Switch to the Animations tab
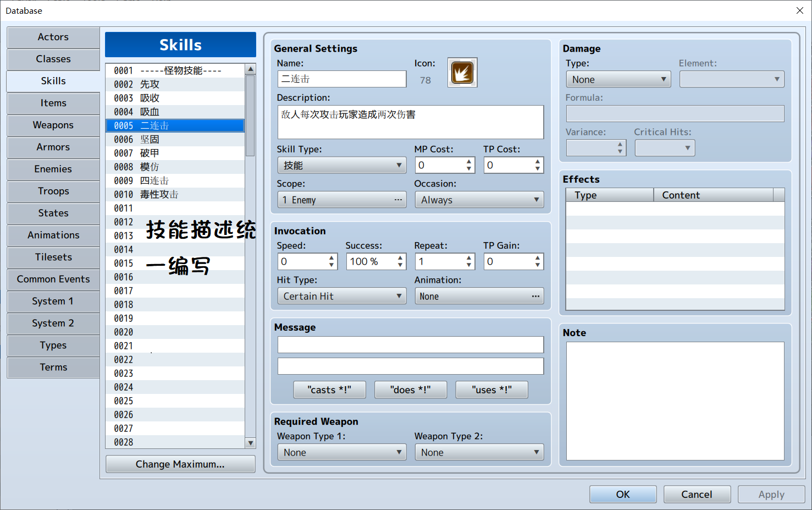 53,235
